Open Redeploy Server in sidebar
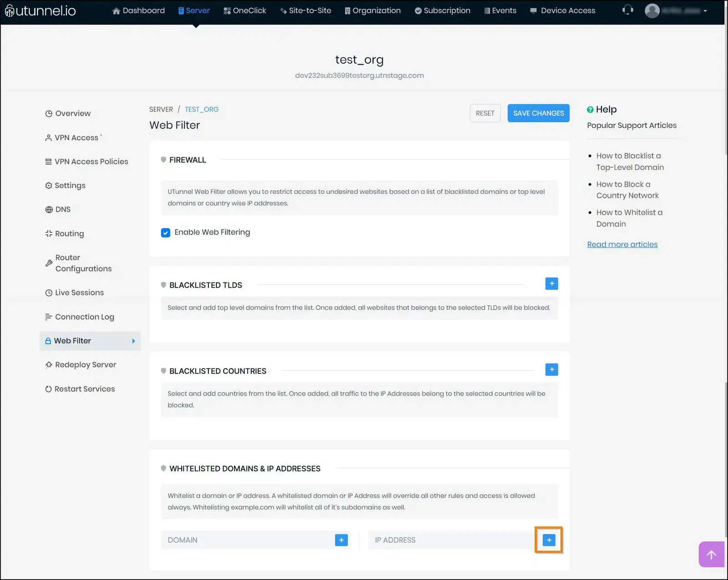This screenshot has width=728, height=580. point(81,365)
